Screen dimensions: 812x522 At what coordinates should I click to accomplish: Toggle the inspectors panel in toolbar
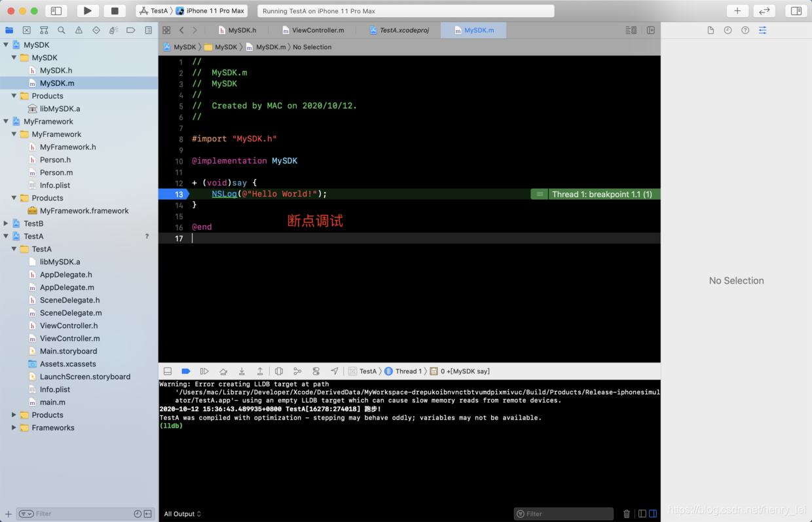[796, 11]
